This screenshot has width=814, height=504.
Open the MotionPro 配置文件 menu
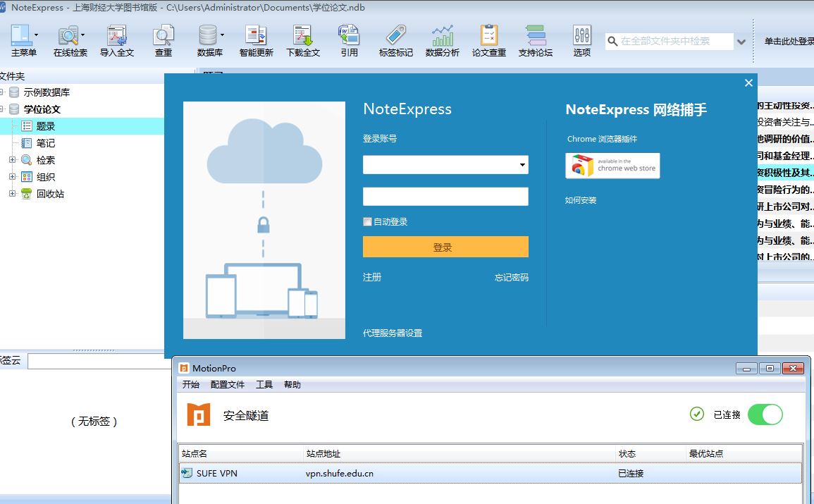tap(228, 385)
